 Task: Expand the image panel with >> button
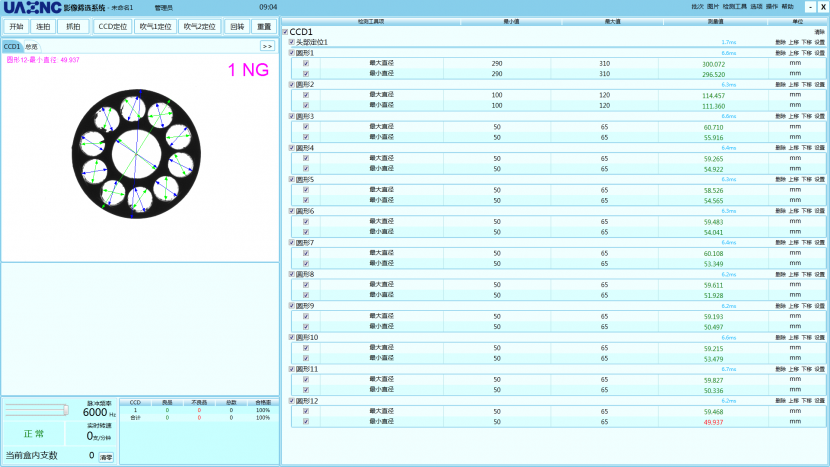pos(267,46)
